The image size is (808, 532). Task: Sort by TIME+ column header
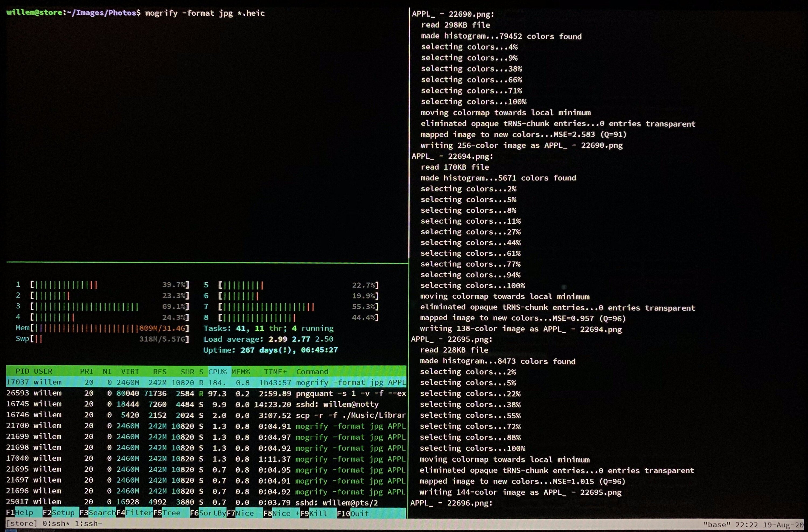point(275,372)
